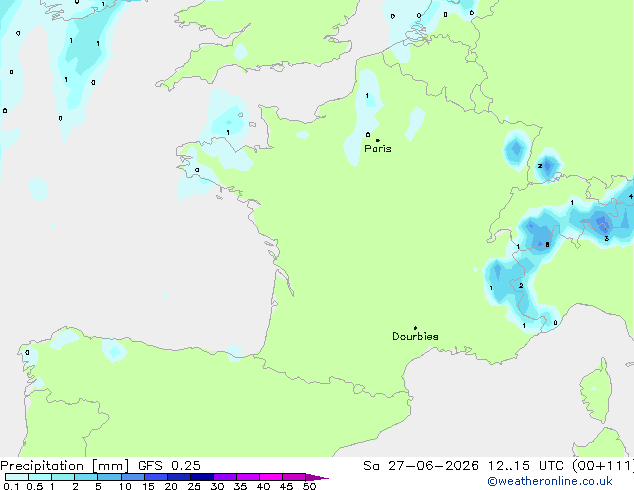Pick the legend swatch between 0.5 and 1
Viewport: 634px width, 490px height.
click(x=40, y=477)
